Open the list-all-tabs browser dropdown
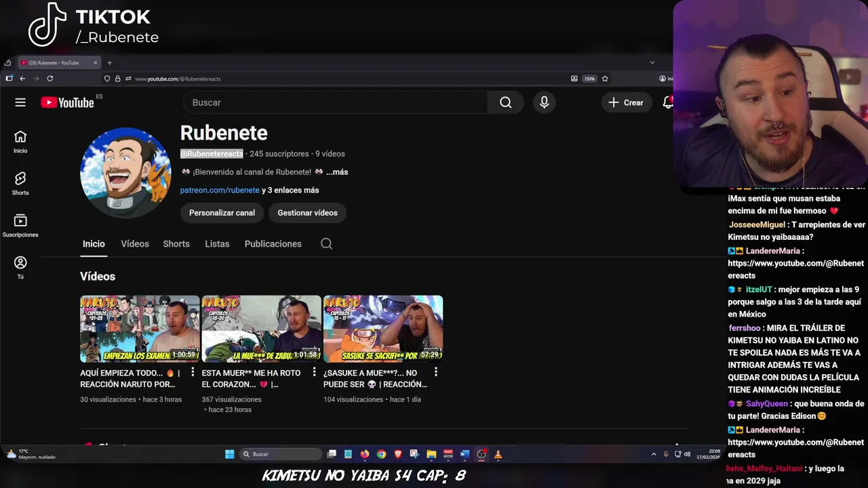 coord(652,62)
